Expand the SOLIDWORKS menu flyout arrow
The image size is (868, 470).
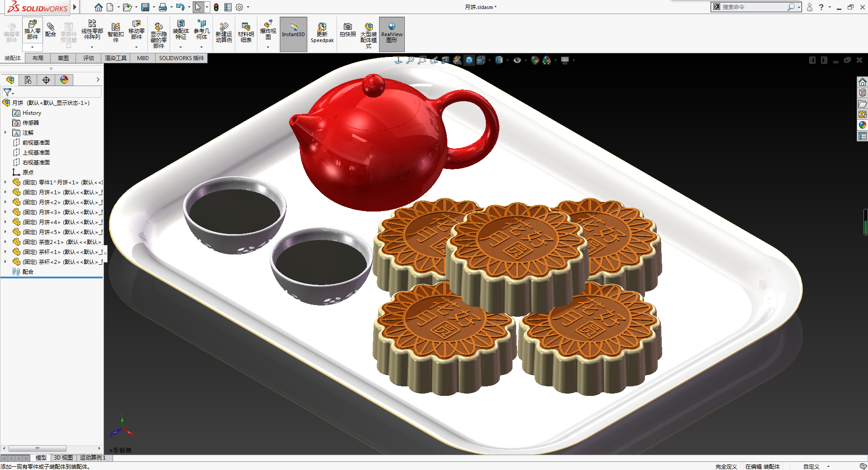point(75,7)
